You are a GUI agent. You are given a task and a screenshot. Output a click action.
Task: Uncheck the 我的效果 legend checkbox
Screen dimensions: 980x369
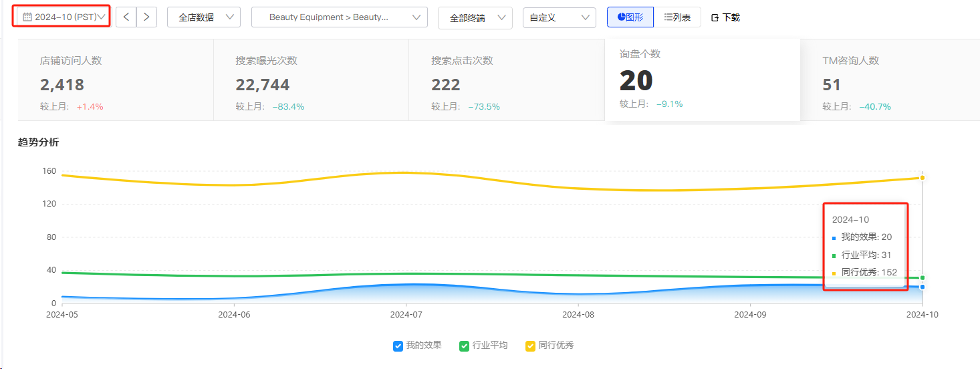tap(398, 346)
